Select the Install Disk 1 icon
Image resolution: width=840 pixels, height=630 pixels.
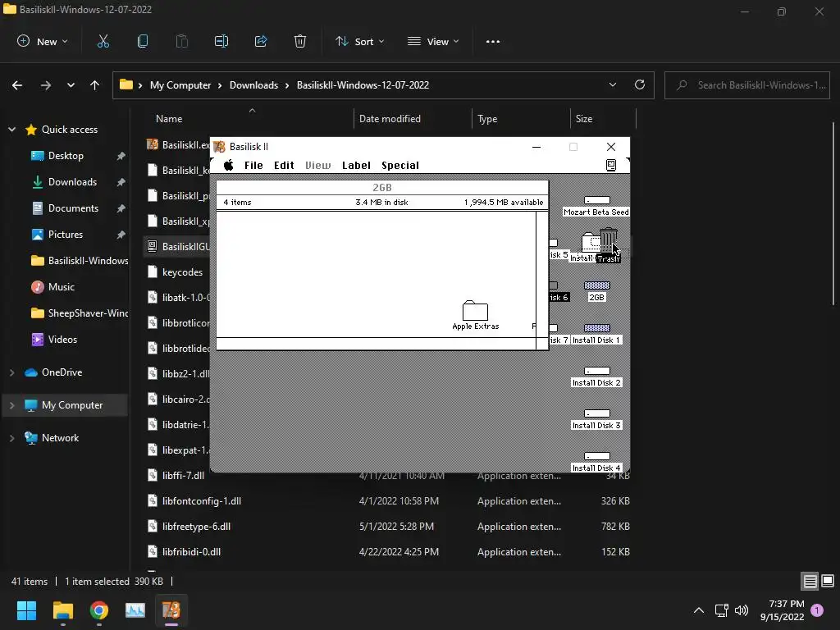tap(596, 335)
